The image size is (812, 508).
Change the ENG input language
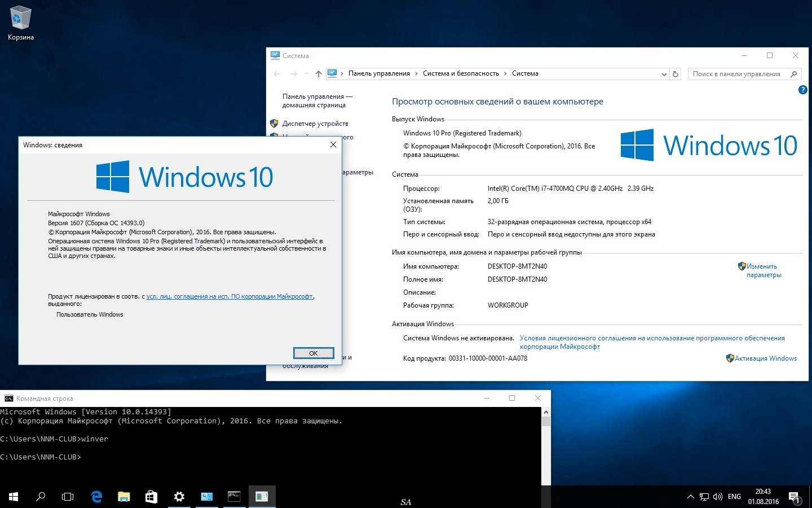tap(734, 497)
